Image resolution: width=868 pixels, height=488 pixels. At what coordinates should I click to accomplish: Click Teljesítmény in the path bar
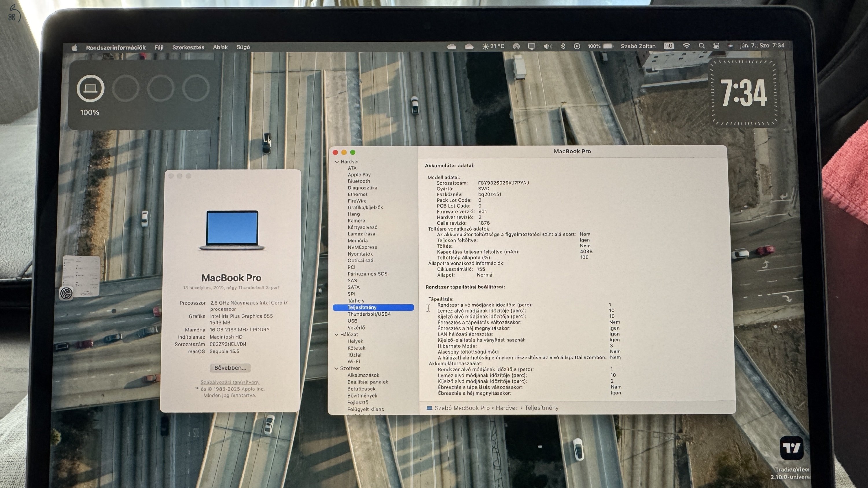pyautogui.click(x=541, y=408)
